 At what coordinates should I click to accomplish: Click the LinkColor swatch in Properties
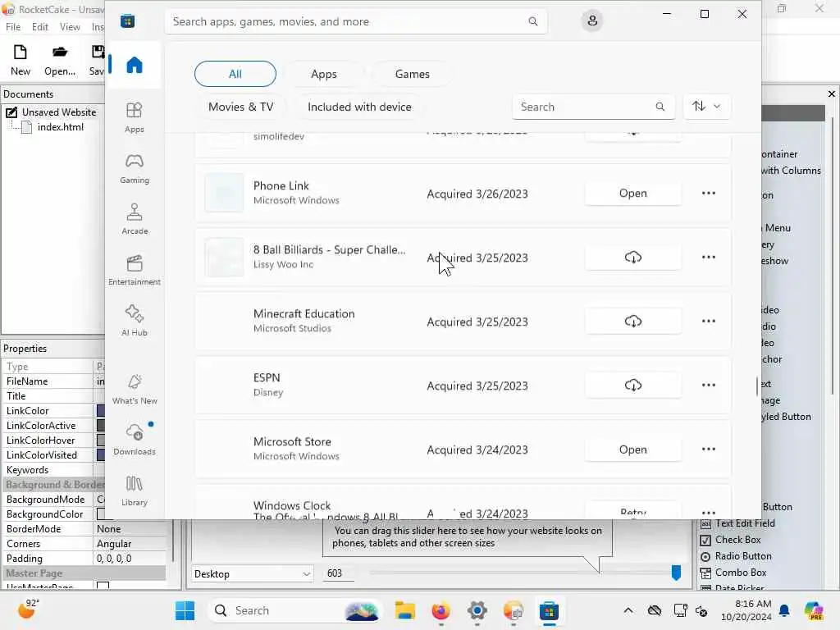click(101, 411)
